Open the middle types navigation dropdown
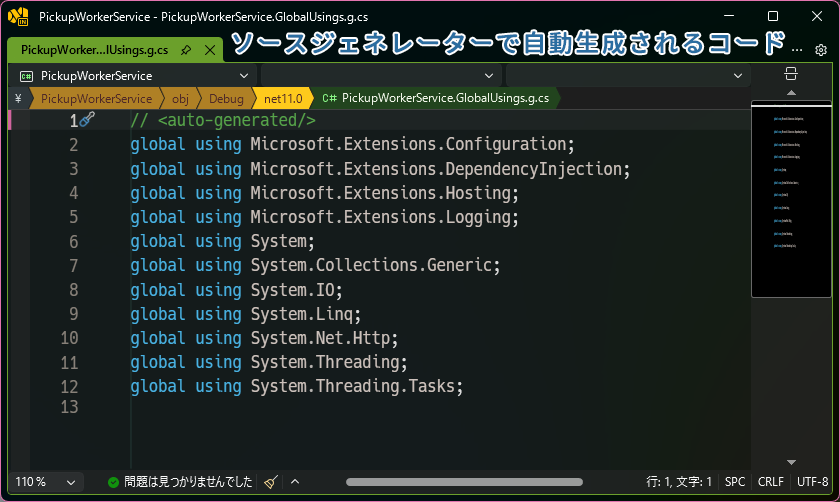 tap(380, 76)
